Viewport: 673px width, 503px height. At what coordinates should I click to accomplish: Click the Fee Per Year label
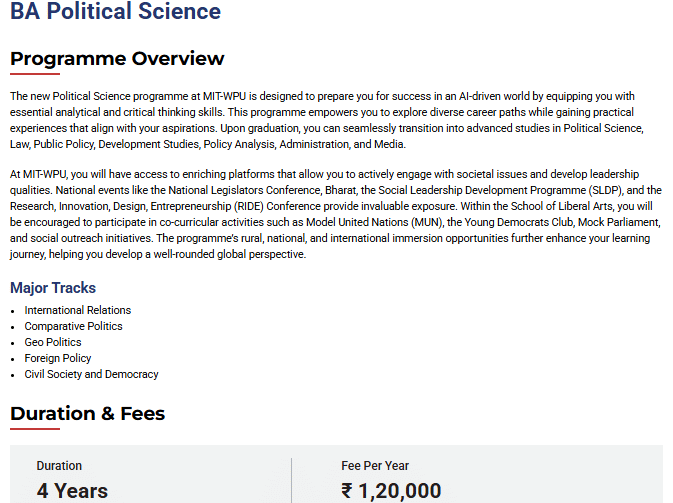click(x=375, y=466)
